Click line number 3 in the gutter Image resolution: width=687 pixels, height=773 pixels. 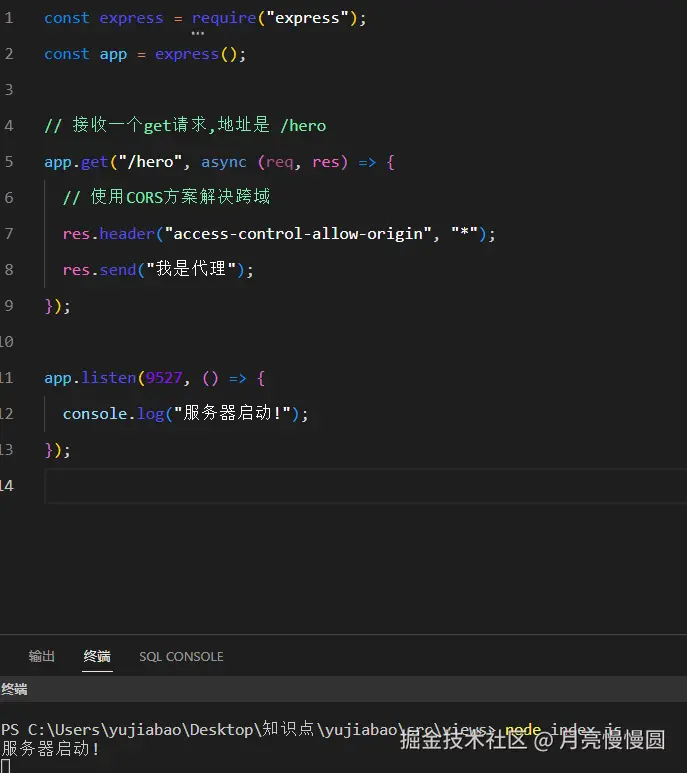coord(9,90)
